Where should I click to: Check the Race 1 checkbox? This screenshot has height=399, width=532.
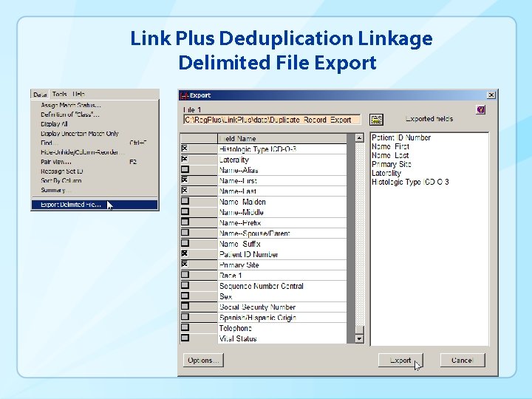(185, 274)
